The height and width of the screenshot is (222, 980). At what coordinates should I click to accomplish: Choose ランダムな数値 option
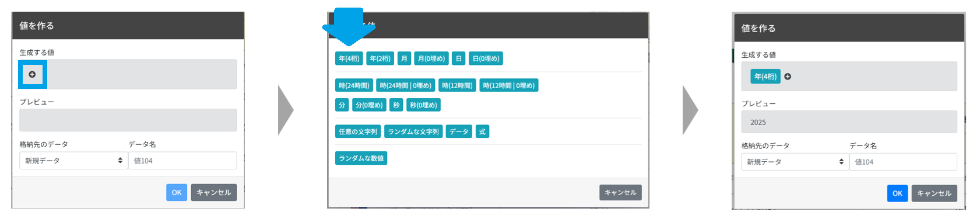(x=361, y=158)
